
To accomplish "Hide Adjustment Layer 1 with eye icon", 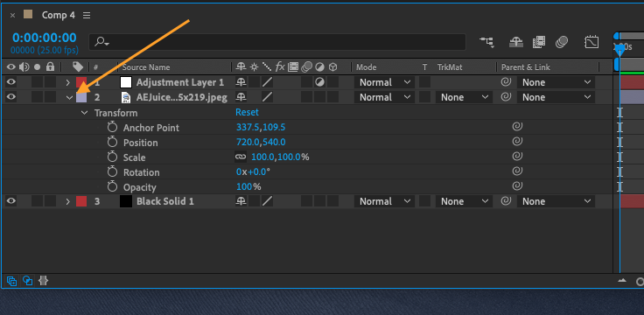I will click(11, 82).
